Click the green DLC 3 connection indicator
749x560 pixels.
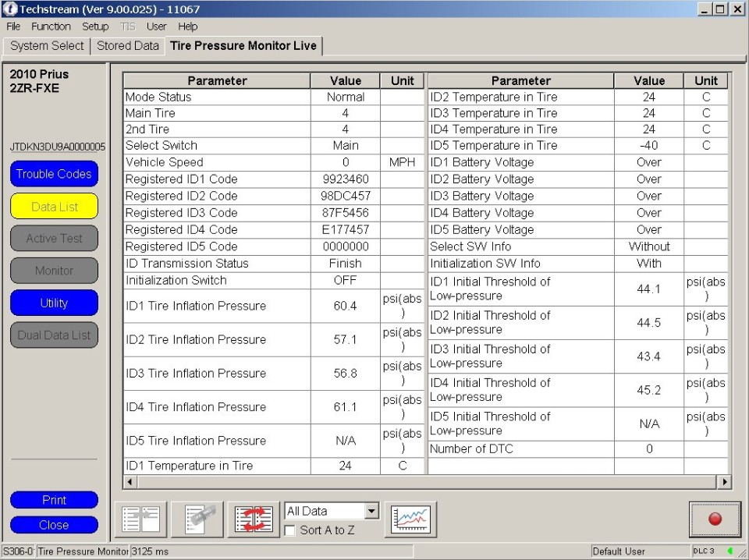coord(730,551)
